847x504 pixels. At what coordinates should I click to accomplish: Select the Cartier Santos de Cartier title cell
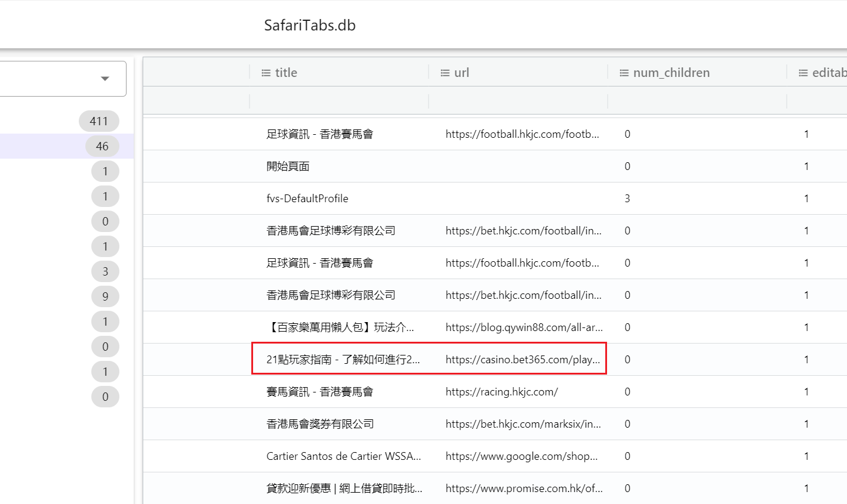pos(344,456)
